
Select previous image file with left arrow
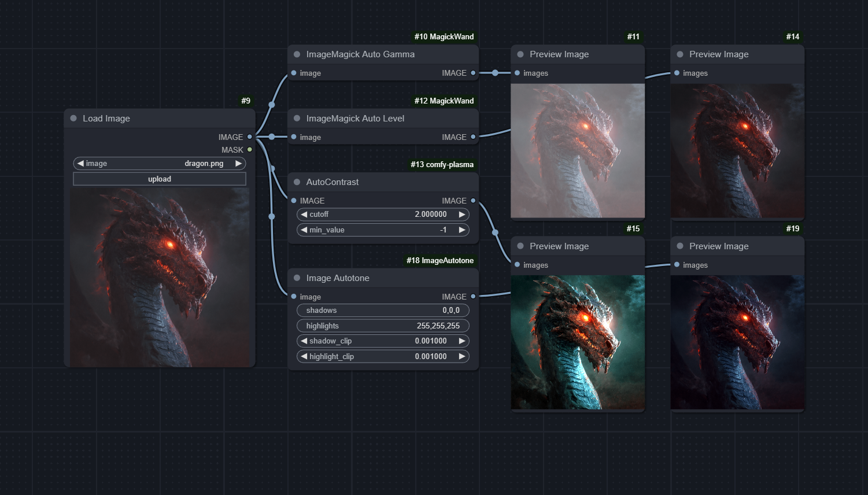pyautogui.click(x=80, y=164)
